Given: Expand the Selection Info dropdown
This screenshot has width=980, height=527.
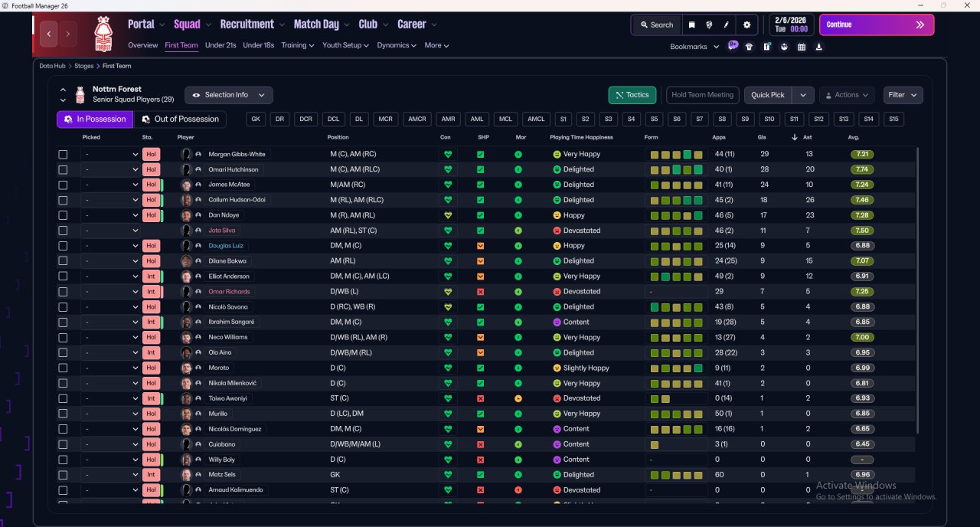Looking at the screenshot, I should pyautogui.click(x=228, y=95).
